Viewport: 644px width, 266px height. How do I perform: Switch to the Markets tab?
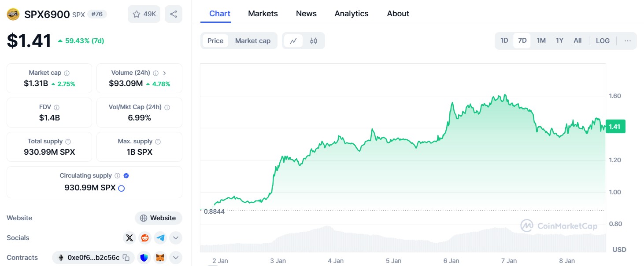263,14
